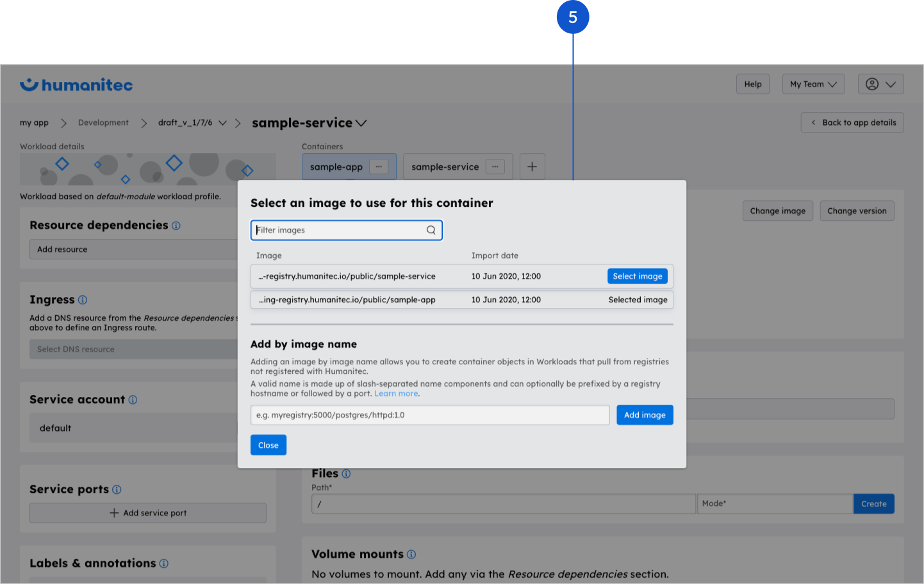Close the image selection dialog

click(x=268, y=445)
